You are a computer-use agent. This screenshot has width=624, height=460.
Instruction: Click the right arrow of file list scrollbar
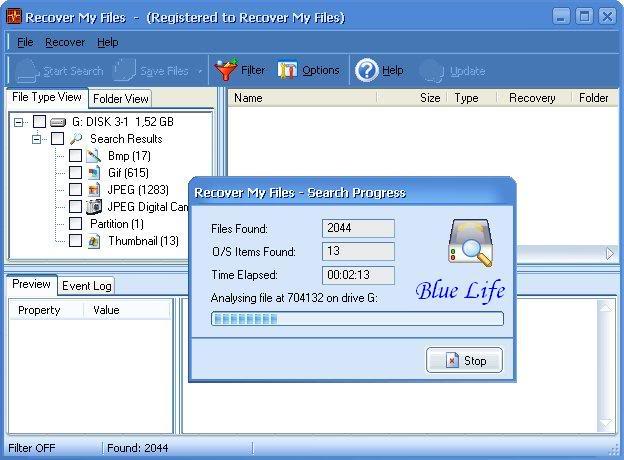(x=610, y=253)
